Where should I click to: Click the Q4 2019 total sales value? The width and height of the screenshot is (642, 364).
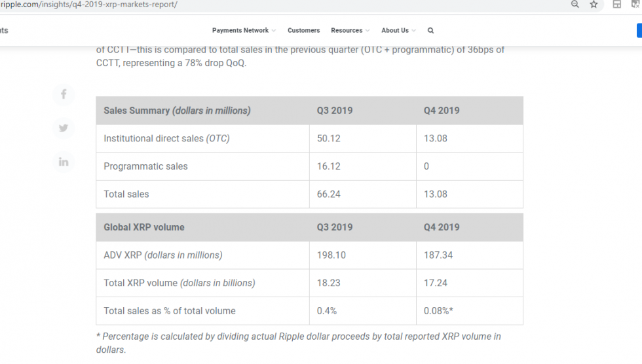[436, 194]
